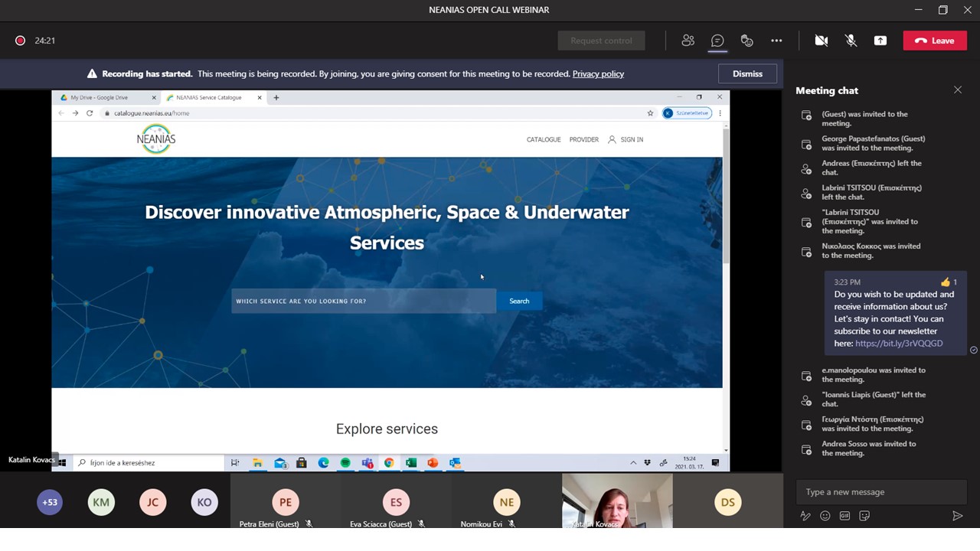Open the GIF picker in chat
Screen dimensions: 980x551
[844, 516]
